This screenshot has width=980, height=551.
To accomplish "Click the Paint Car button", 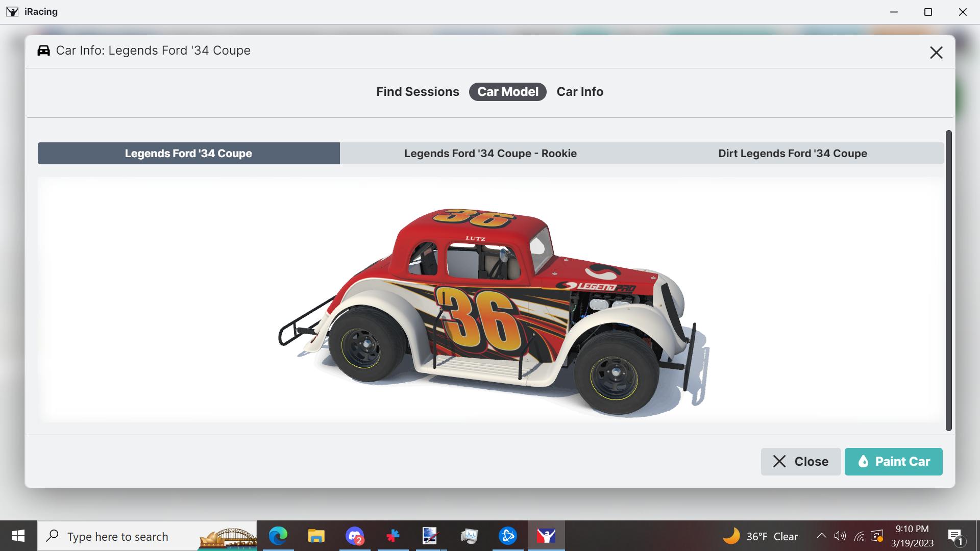I will (893, 462).
